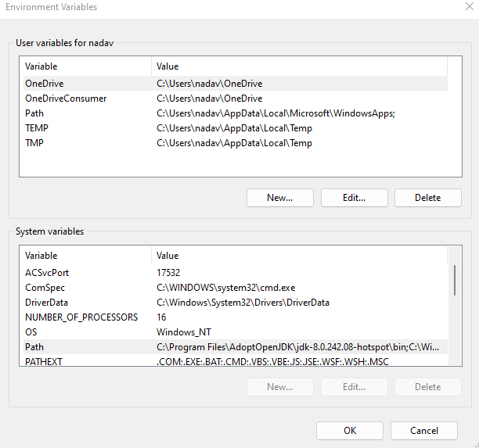Image resolution: width=479 pixels, height=448 pixels.
Task: Select the OS system variable row
Action: click(236, 332)
